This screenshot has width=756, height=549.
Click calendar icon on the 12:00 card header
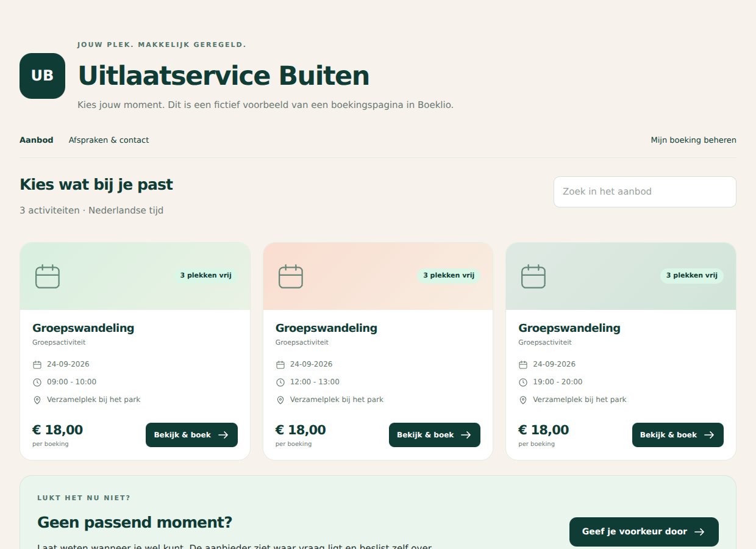coord(291,276)
